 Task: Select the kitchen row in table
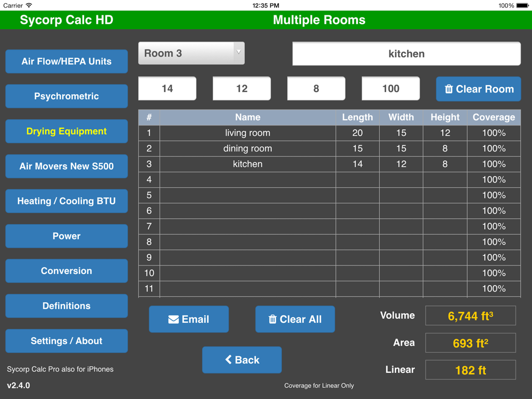(x=329, y=164)
